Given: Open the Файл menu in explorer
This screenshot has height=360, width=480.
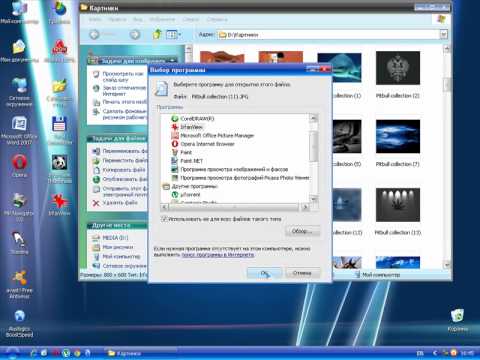Looking at the screenshot, I should (95, 19).
